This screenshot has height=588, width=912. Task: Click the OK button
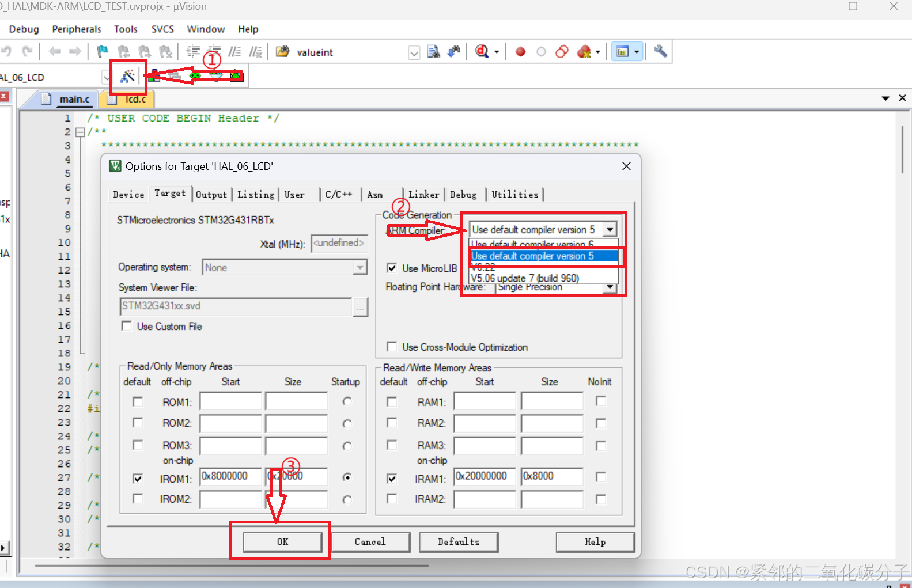(282, 542)
